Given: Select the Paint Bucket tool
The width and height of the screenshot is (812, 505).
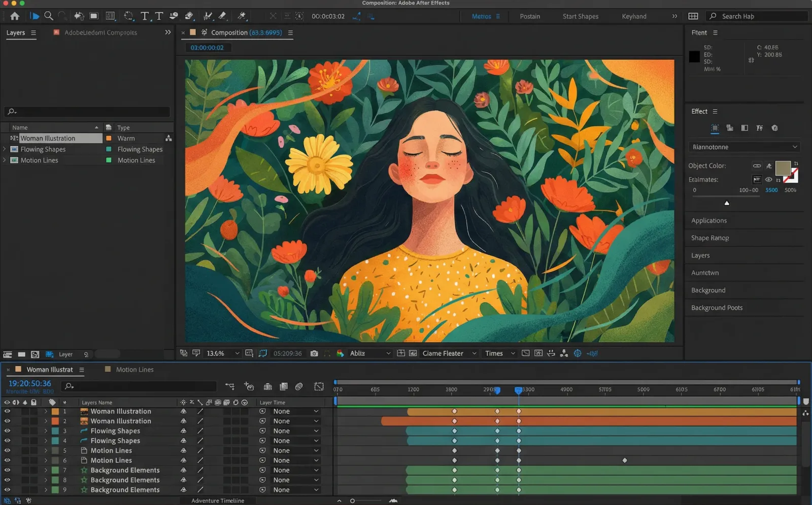Looking at the screenshot, I should [189, 16].
